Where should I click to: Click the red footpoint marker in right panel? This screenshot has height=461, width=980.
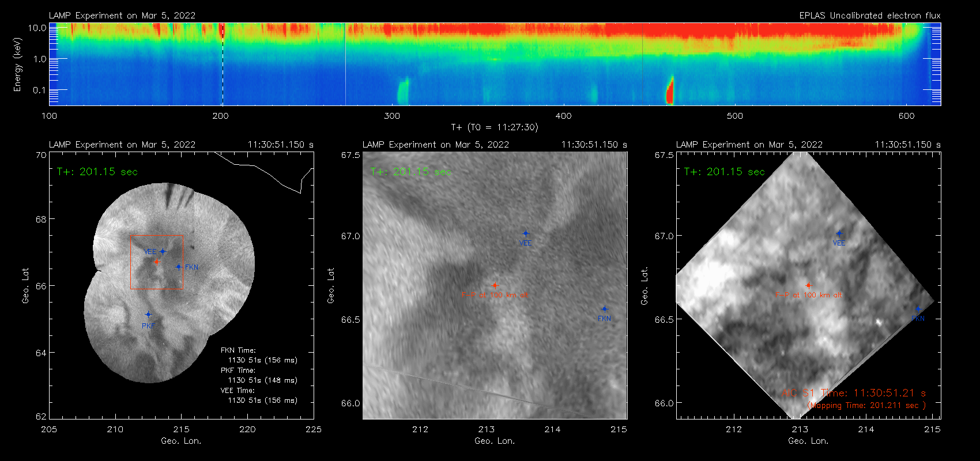pyautogui.click(x=808, y=285)
